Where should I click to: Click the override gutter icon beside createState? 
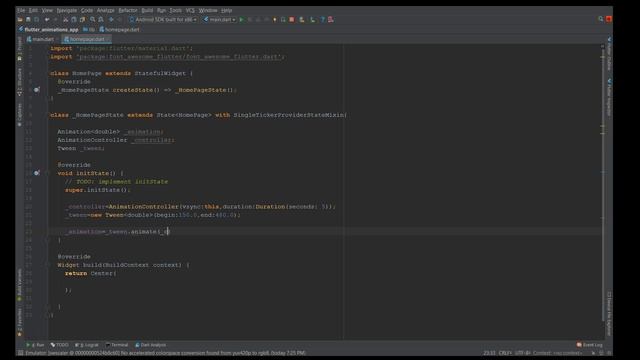[37, 90]
